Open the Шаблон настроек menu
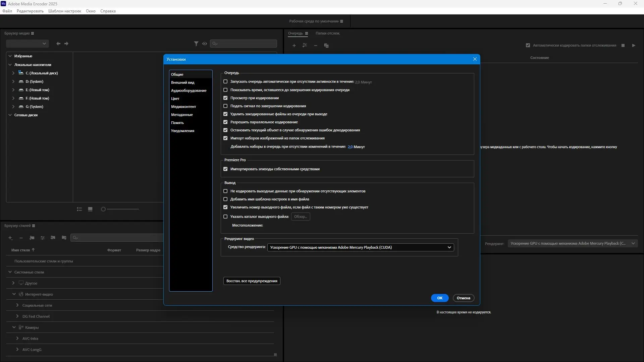Viewport: 644px width, 362px height. click(x=65, y=11)
